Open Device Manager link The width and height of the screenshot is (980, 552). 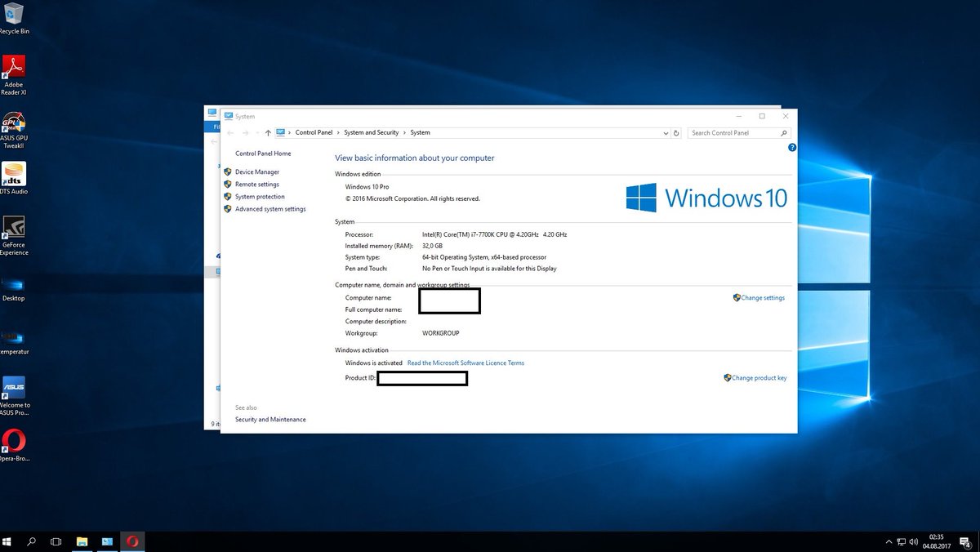click(x=257, y=171)
